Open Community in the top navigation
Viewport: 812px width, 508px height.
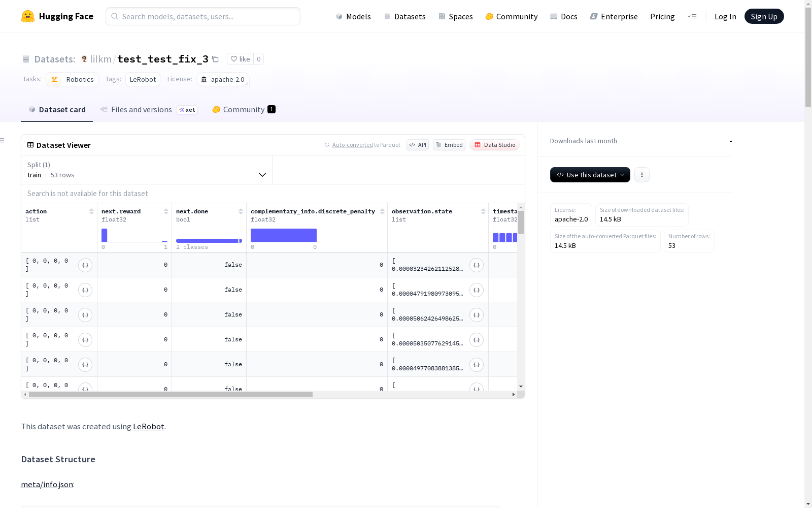point(512,16)
